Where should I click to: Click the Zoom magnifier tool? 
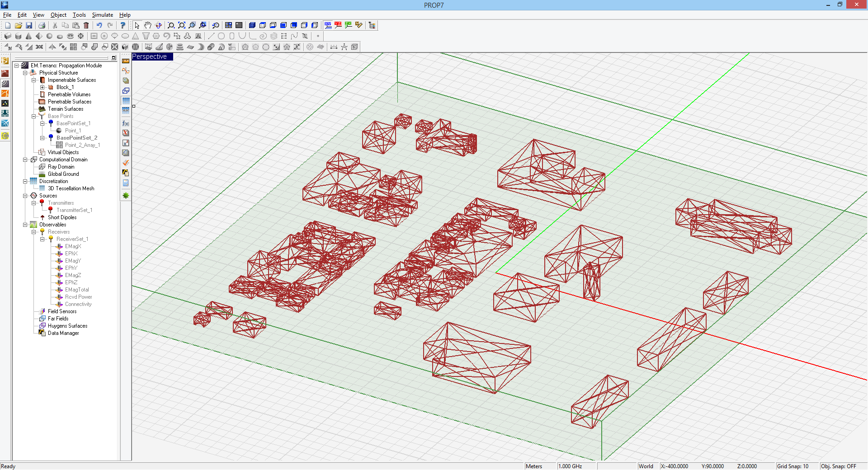click(x=171, y=25)
